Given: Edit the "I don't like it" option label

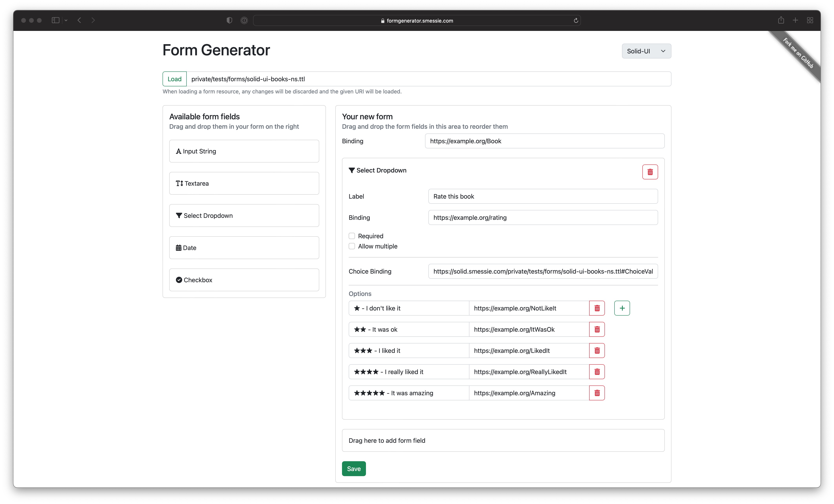Looking at the screenshot, I should (409, 308).
